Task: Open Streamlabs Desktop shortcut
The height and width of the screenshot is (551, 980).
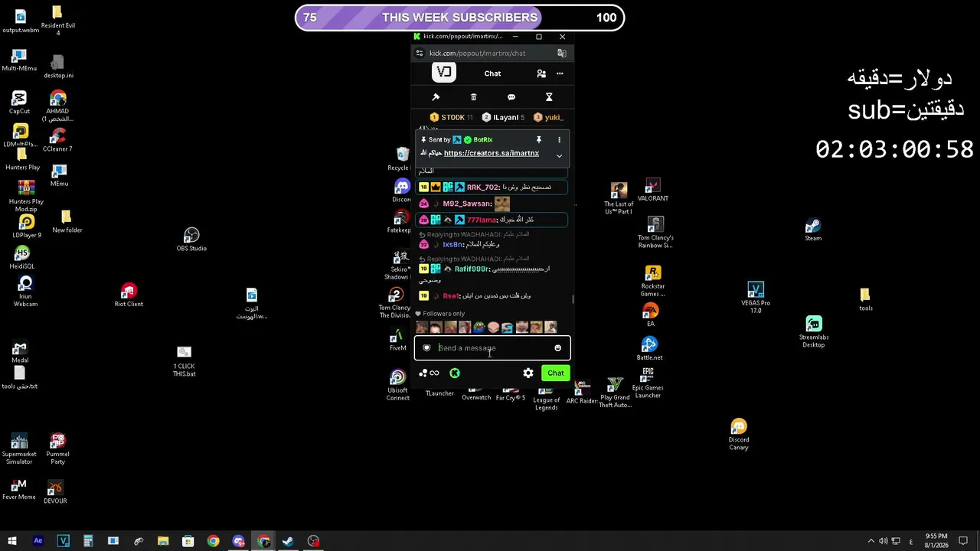Action: pyautogui.click(x=814, y=332)
